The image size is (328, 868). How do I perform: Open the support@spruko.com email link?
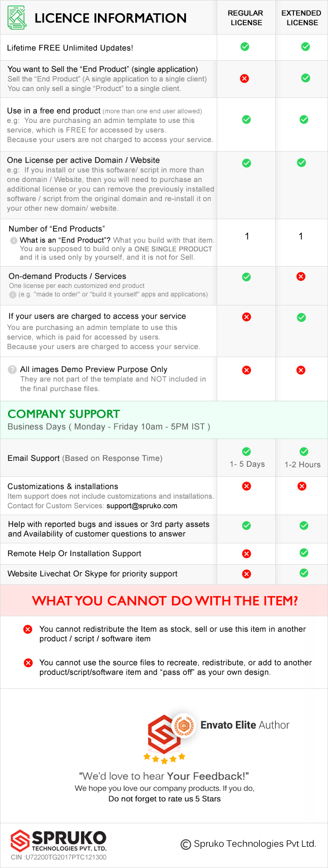[142, 506]
